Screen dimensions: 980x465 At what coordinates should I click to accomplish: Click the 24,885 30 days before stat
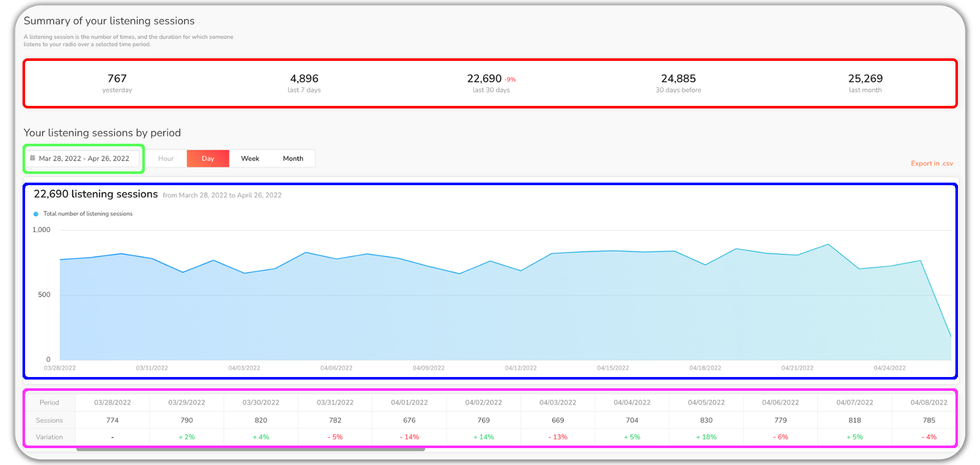678,83
